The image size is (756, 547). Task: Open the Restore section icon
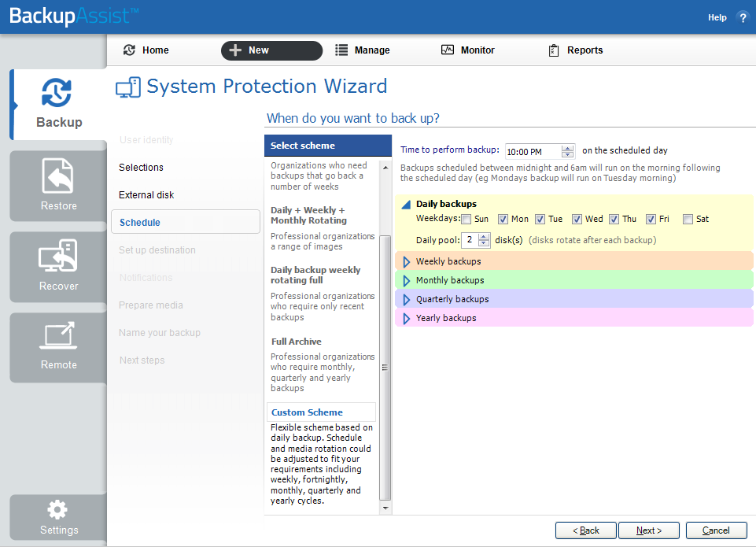(x=58, y=176)
